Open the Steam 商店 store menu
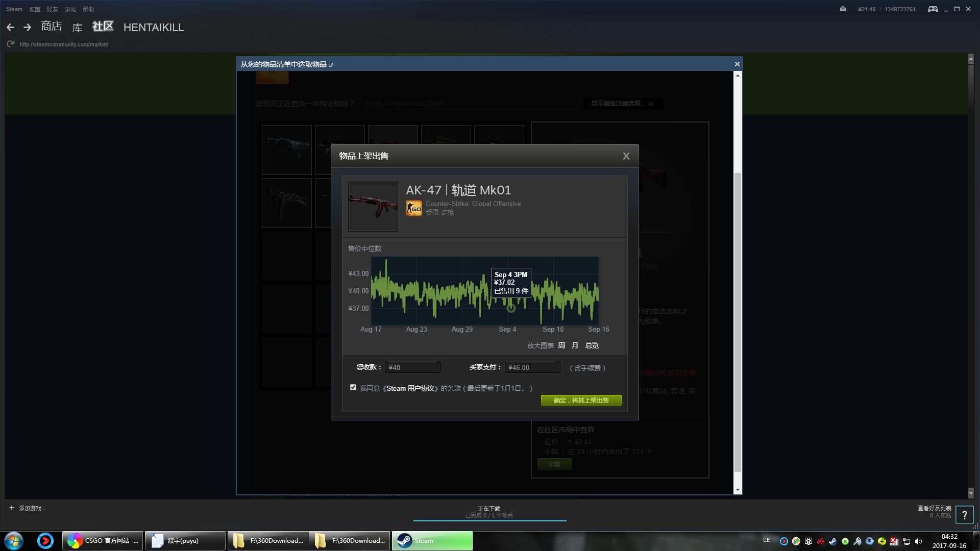 (52, 27)
